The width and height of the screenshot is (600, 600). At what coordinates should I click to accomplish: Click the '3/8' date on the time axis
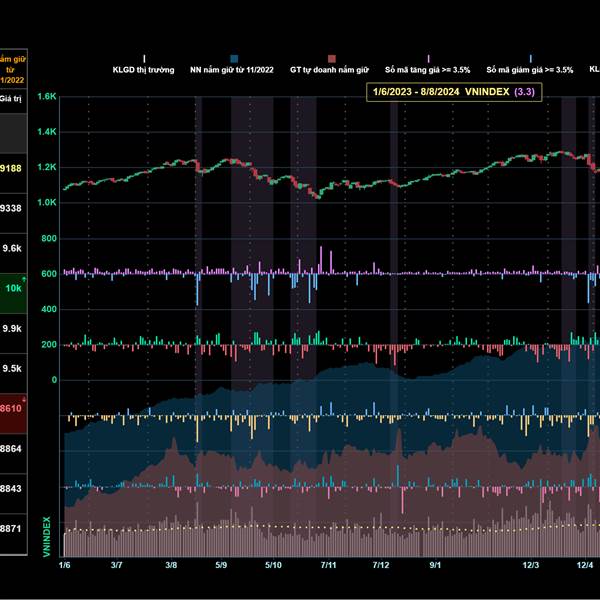[x=171, y=565]
